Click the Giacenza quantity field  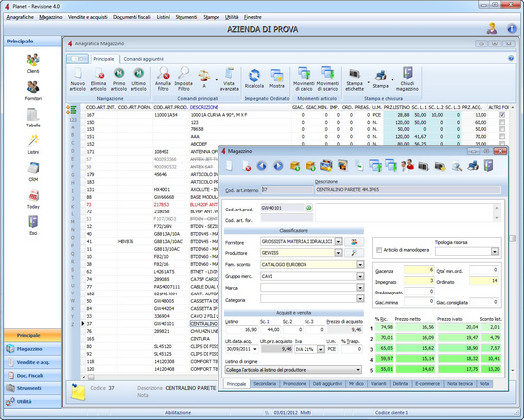419,270
